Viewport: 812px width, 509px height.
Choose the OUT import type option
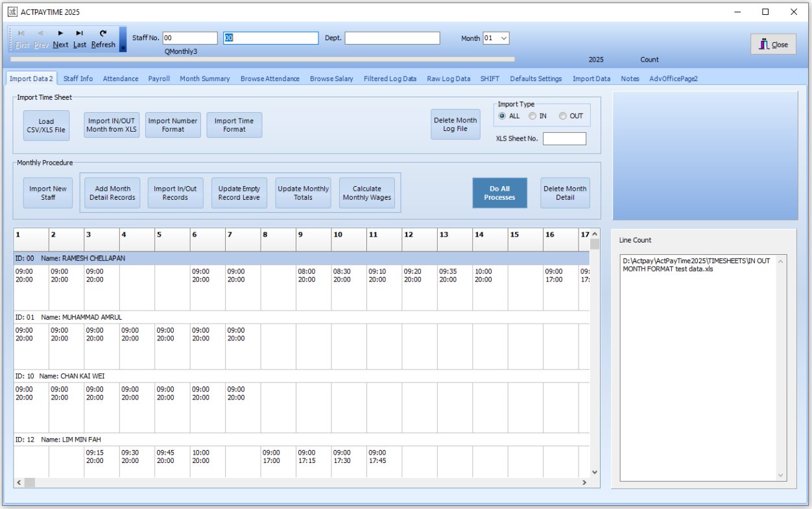pyautogui.click(x=562, y=116)
